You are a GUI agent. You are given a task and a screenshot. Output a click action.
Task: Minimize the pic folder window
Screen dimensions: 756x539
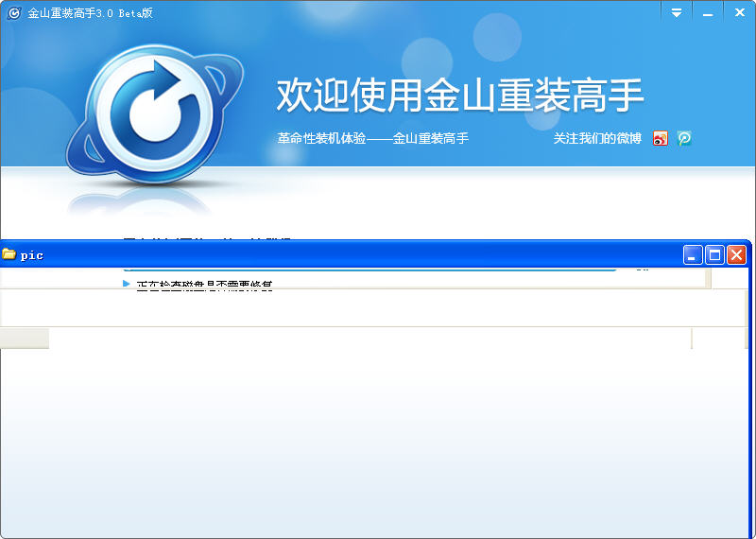coord(694,254)
